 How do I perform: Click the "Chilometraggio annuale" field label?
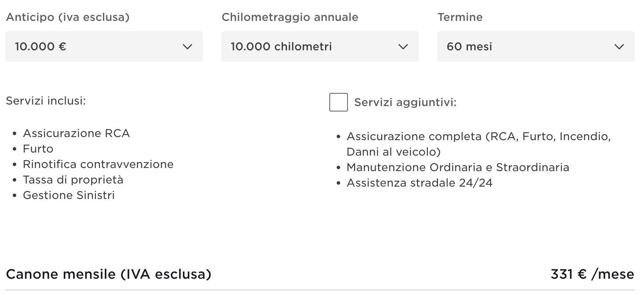coord(290,17)
